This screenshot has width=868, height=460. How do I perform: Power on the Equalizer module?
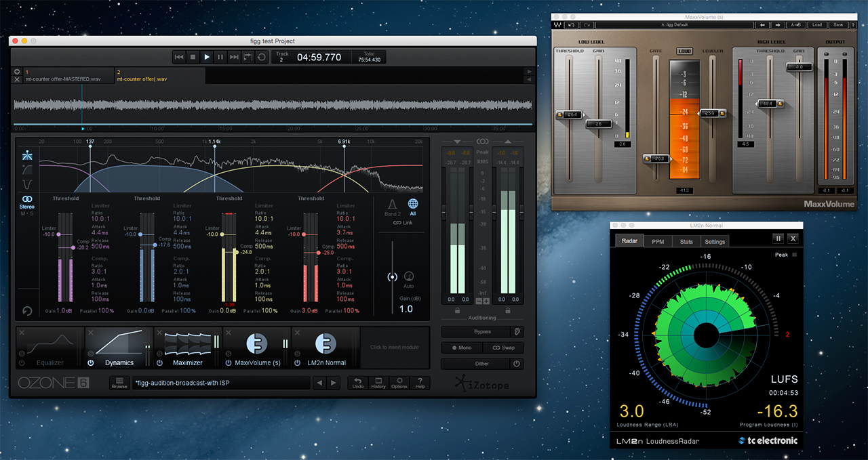click(21, 363)
